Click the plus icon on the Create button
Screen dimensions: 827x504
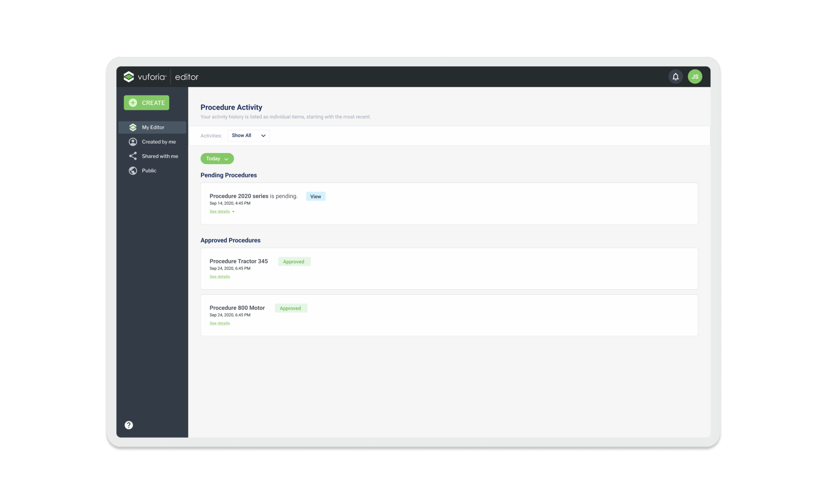[x=133, y=103]
